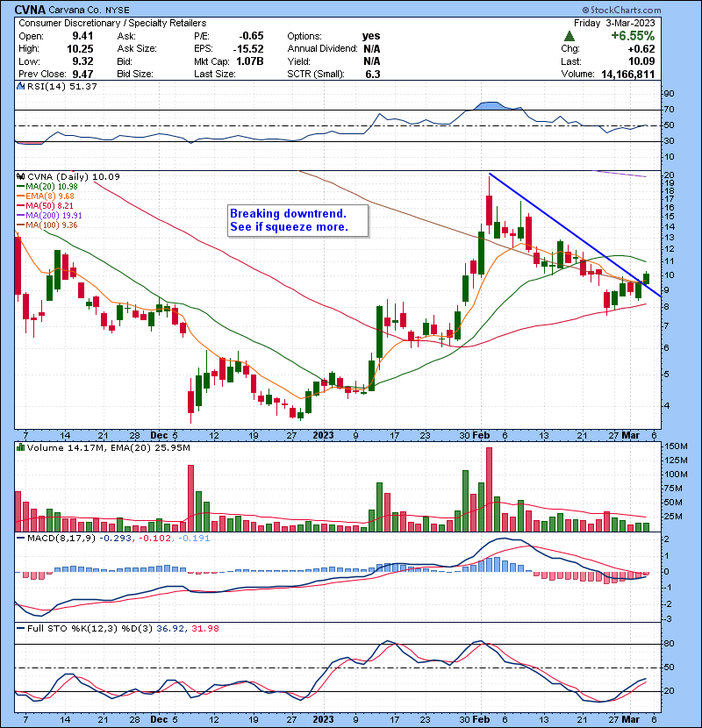
Task: Click the EMA(8) 9.68 legend entry
Action: click(46, 196)
